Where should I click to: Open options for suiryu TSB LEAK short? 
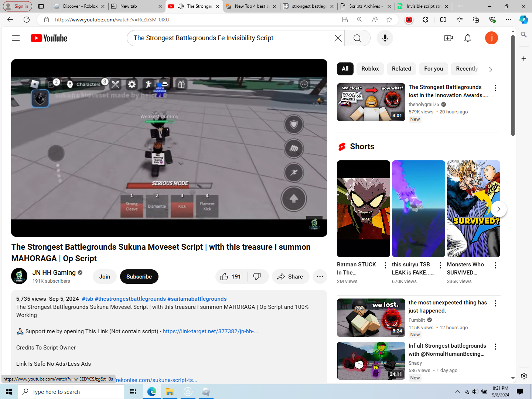(440, 265)
